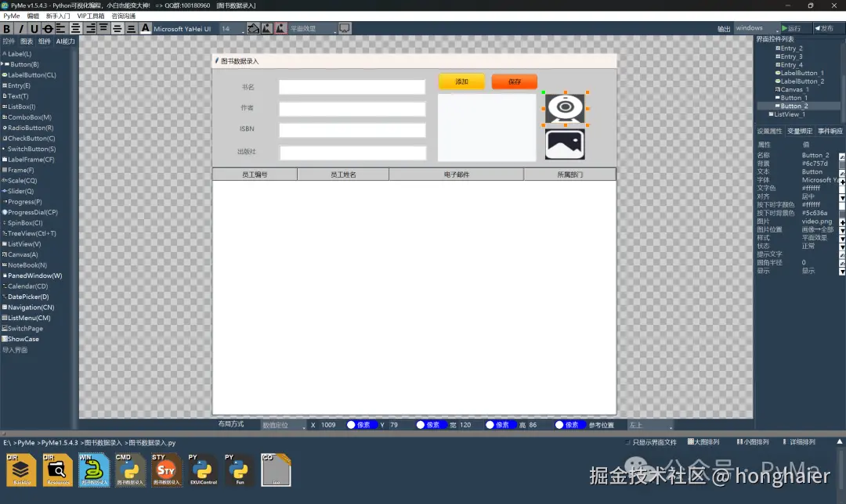
Task: Click the font color A icon
Action: pyautogui.click(x=145, y=28)
